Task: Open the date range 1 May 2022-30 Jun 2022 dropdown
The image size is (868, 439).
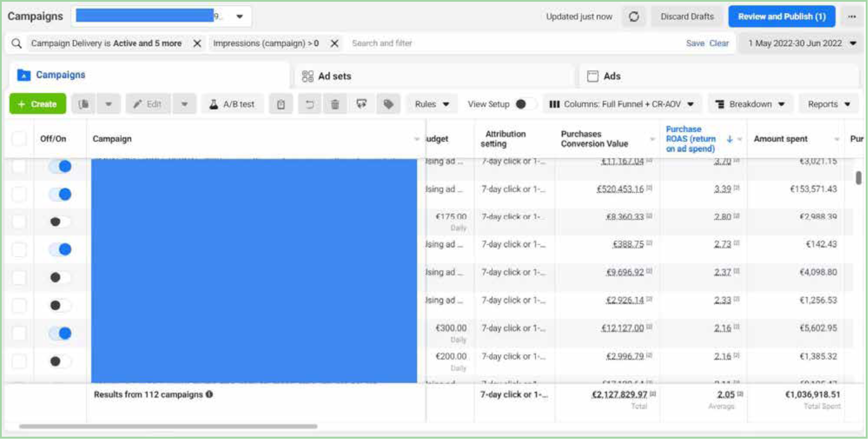Action: pyautogui.click(x=802, y=44)
